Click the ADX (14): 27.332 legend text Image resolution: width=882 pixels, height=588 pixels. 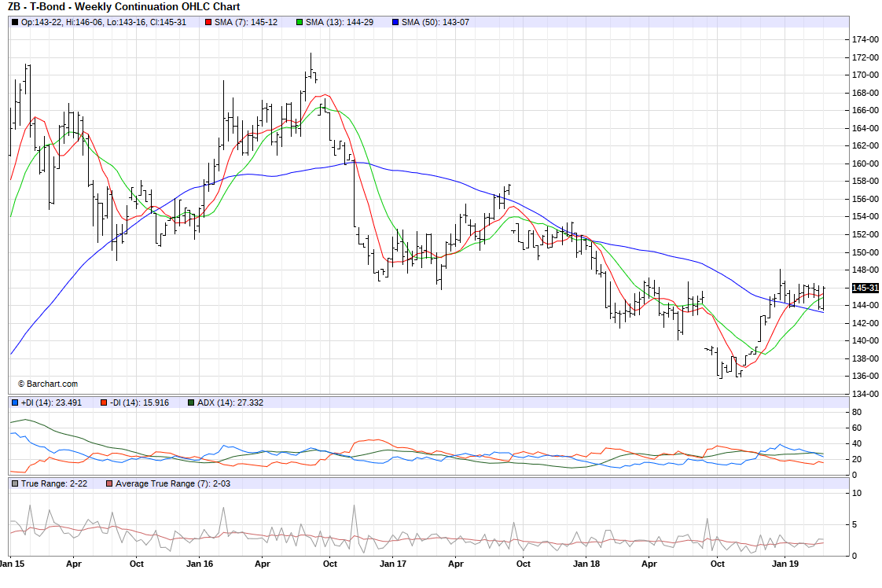point(231,402)
